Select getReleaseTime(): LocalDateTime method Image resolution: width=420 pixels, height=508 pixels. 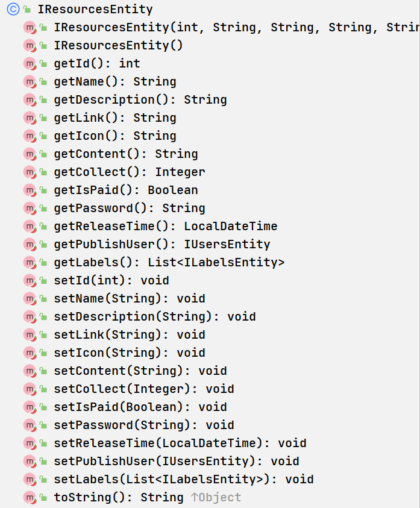coord(166,226)
